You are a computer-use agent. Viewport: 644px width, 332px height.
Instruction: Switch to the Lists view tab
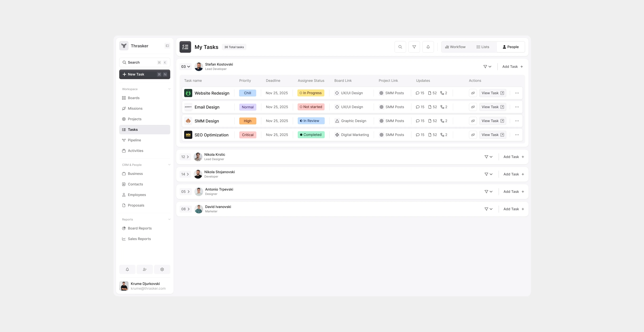click(483, 47)
